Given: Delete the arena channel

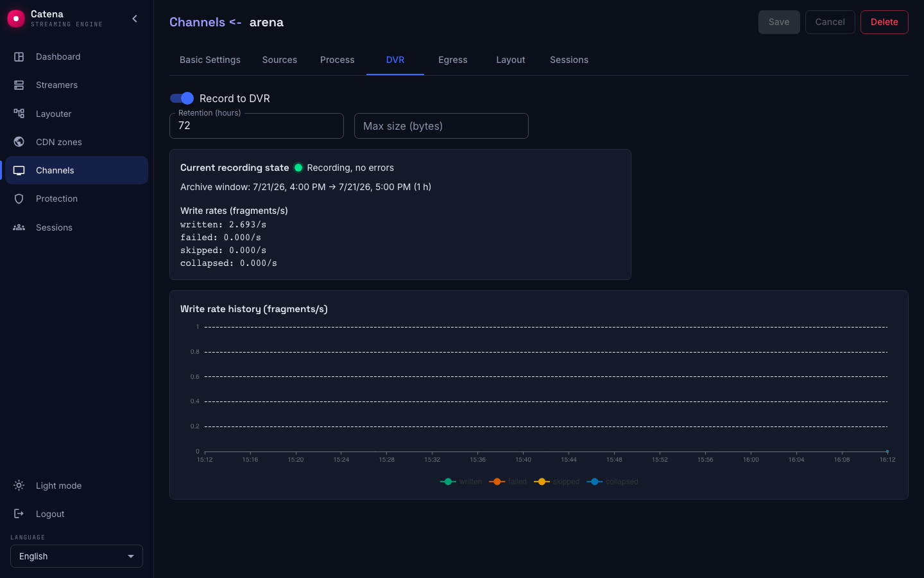Looking at the screenshot, I should [884, 22].
